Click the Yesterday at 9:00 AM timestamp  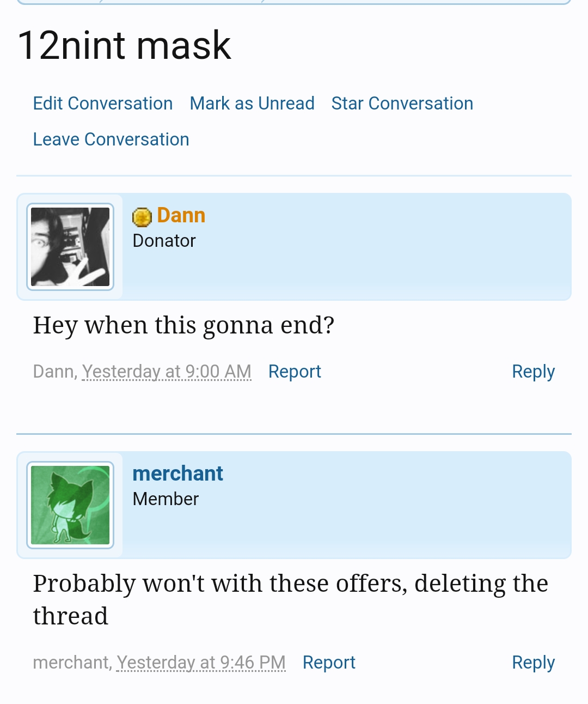[167, 371]
